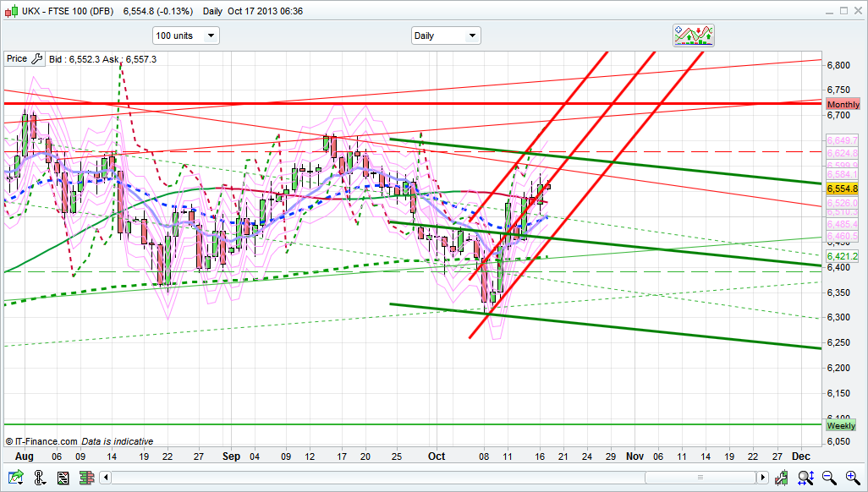The height and width of the screenshot is (492, 868).
Task: Open the indicators and trading systems button
Action: [x=693, y=35]
